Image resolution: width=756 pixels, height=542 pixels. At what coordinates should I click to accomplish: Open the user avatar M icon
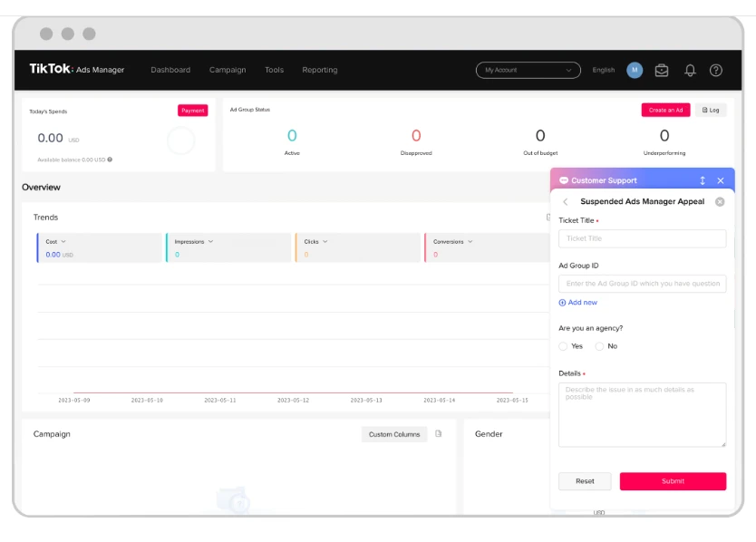(635, 70)
